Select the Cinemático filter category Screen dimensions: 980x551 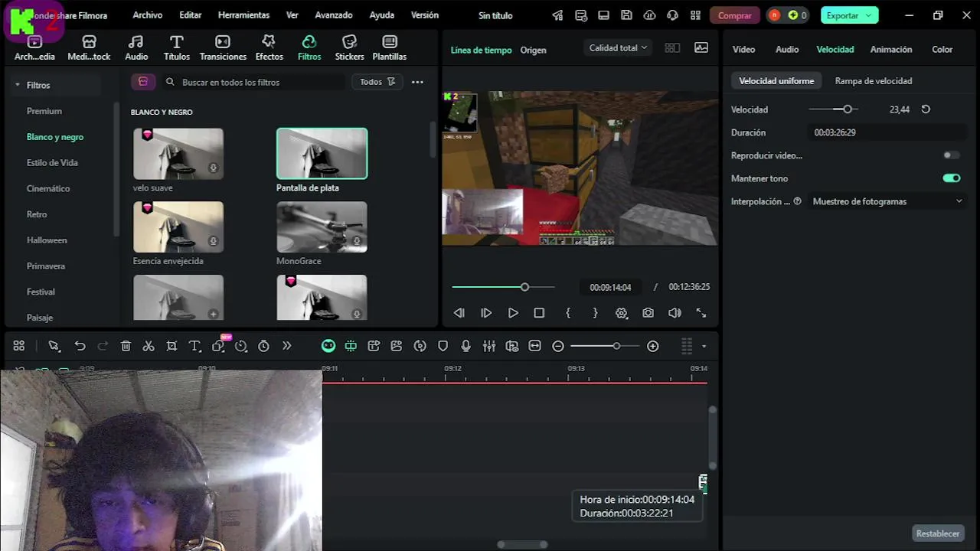(x=48, y=188)
